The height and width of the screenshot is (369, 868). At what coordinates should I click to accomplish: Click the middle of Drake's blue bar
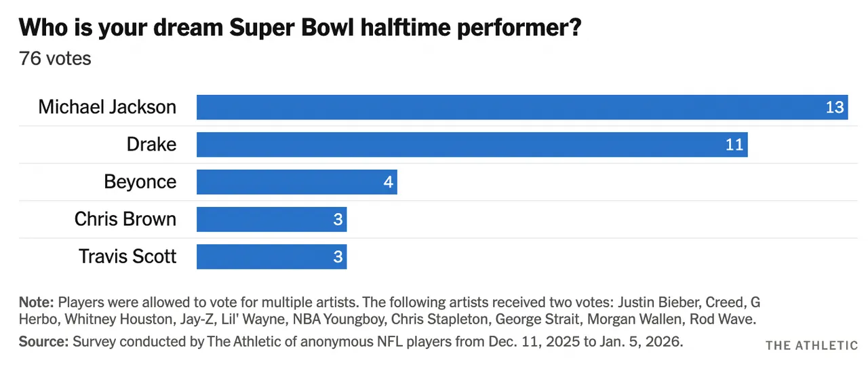click(472, 144)
